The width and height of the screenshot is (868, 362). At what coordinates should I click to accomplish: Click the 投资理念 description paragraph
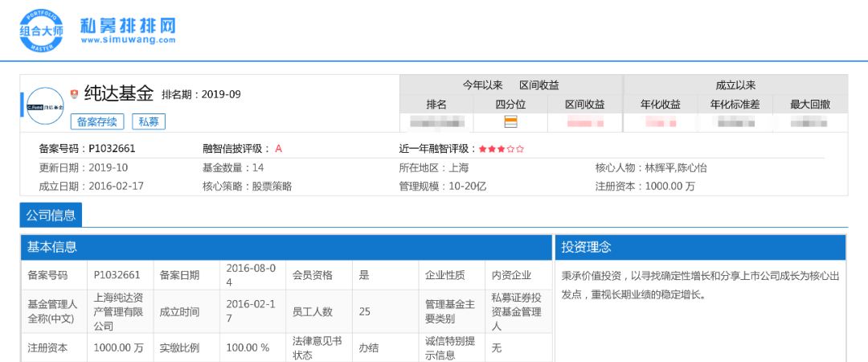point(700,285)
